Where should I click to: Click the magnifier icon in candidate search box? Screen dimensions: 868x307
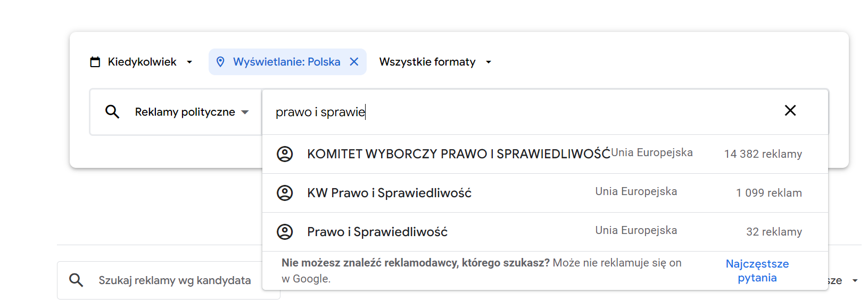pyautogui.click(x=77, y=280)
